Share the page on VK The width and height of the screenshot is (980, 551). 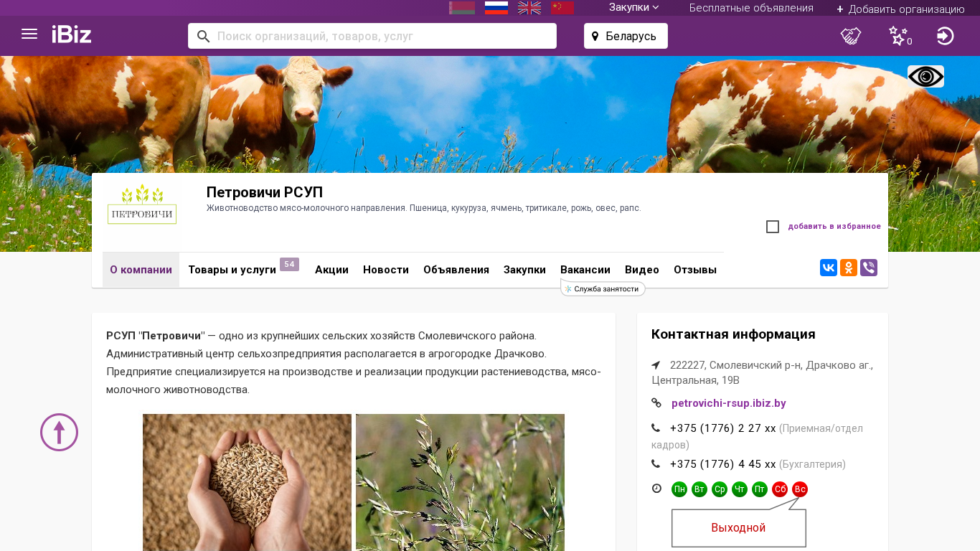click(x=829, y=268)
